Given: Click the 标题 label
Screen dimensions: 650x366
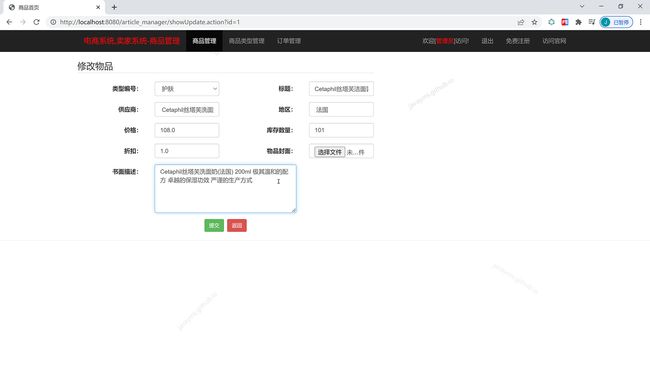Looking at the screenshot, I should coord(286,89).
